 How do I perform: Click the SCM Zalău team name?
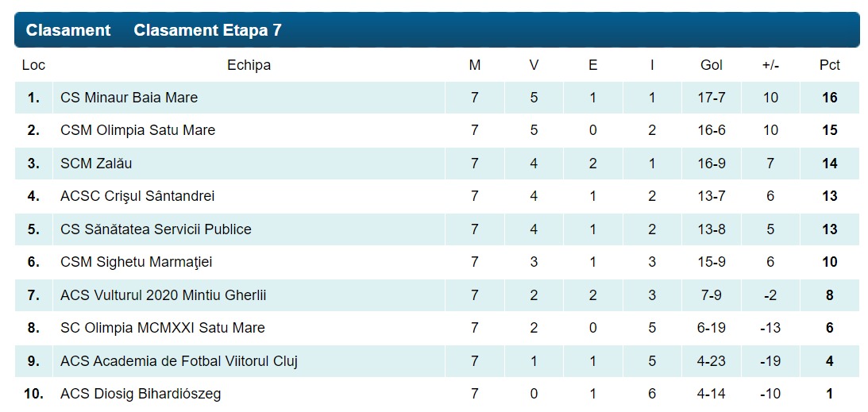[x=96, y=164]
